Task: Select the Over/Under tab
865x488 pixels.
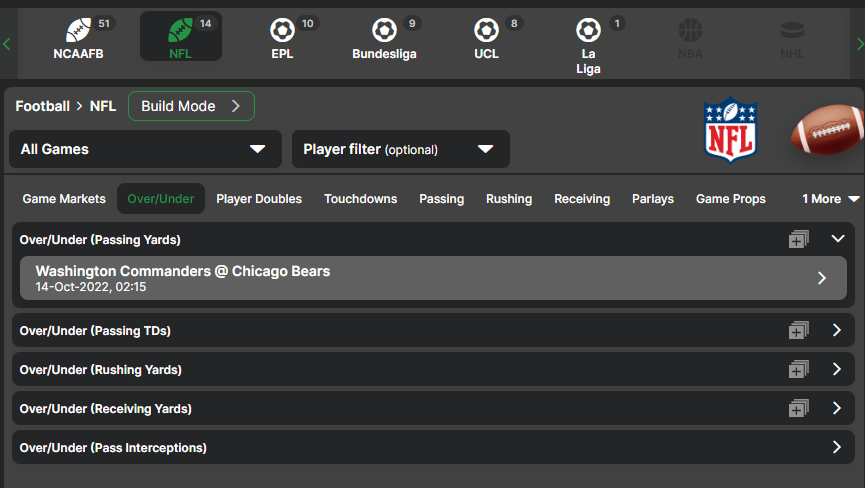Action: pos(161,199)
